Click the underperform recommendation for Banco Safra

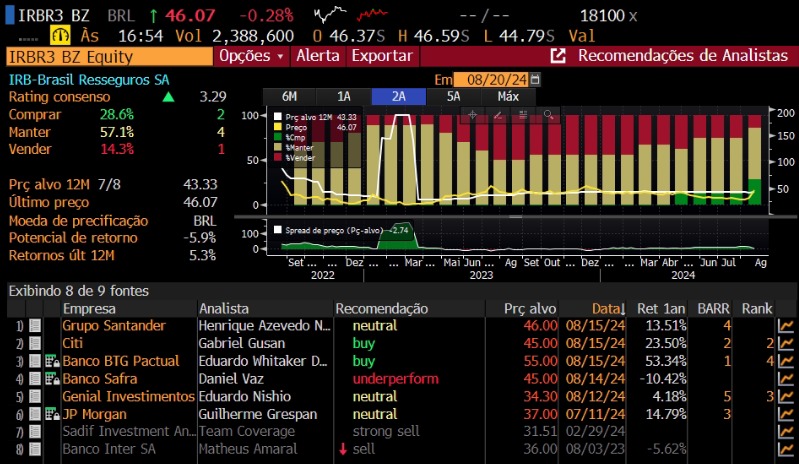pos(395,379)
